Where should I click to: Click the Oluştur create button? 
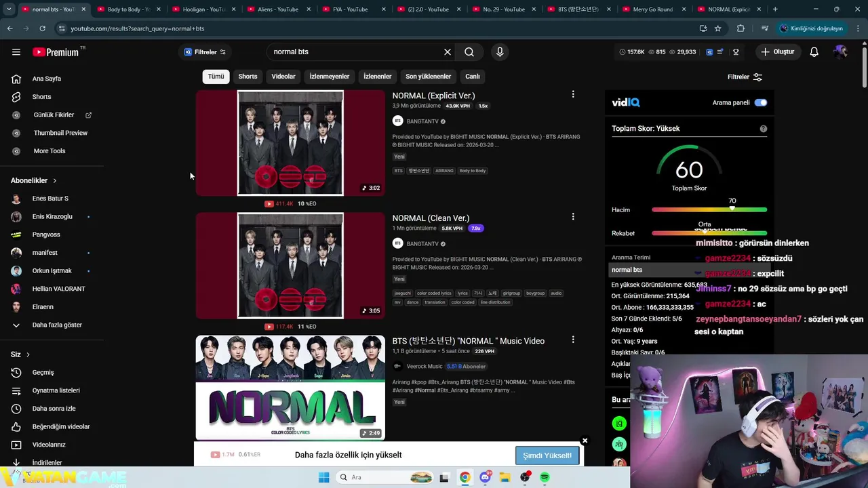(778, 52)
